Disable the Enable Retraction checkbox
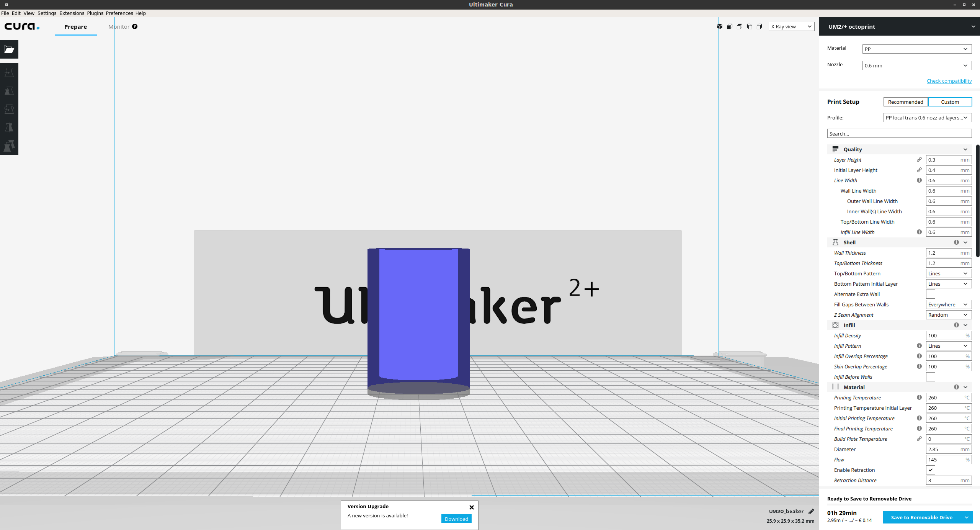Viewport: 980px width, 530px height. [931, 470]
